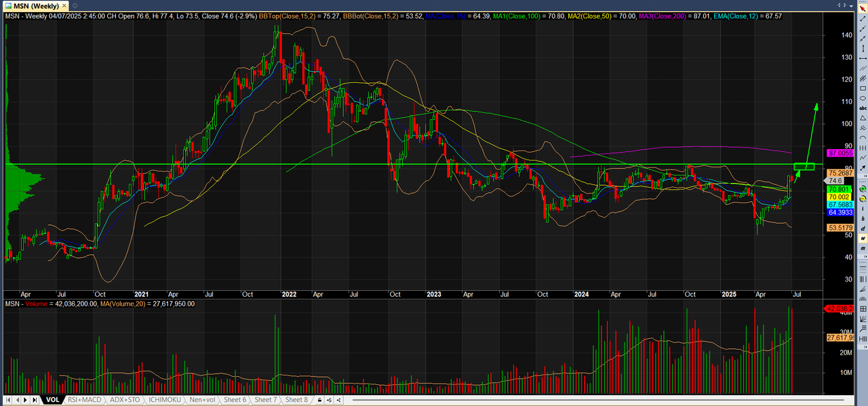
Task: Open the RSI+MACD sheet tab
Action: point(85,400)
